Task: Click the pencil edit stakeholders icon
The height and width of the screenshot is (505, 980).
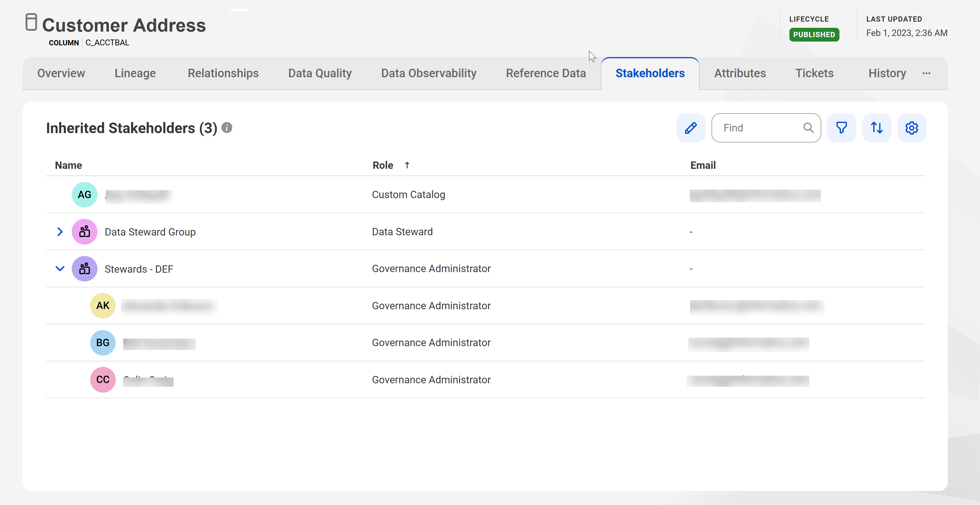Action: [690, 128]
